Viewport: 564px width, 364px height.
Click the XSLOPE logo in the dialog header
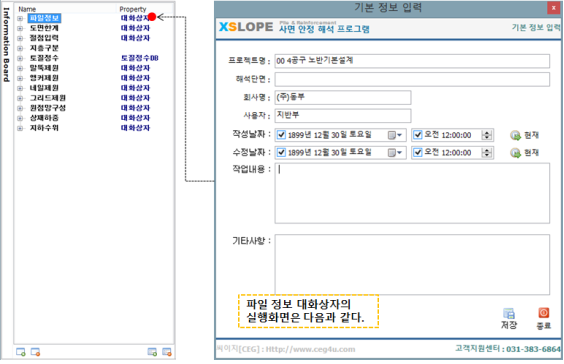[246, 27]
